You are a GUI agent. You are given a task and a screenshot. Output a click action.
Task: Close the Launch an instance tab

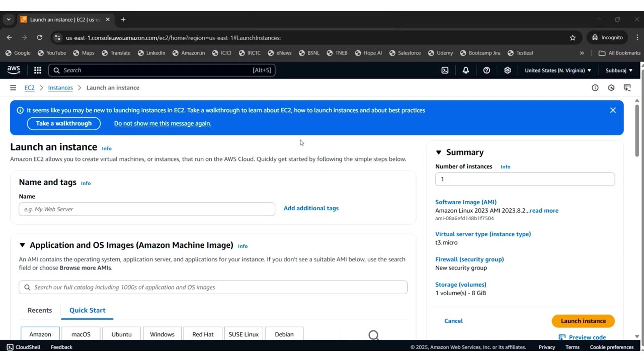[x=108, y=20]
